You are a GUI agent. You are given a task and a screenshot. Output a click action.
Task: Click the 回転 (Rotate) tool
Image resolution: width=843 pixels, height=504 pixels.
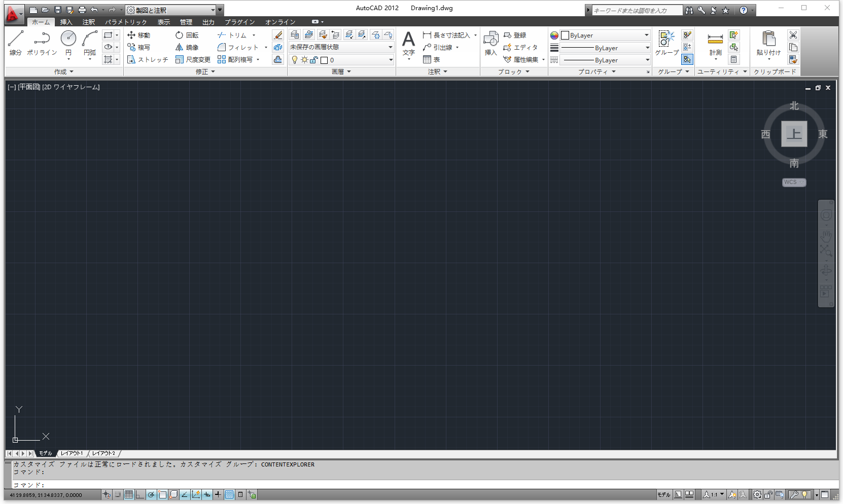point(187,35)
